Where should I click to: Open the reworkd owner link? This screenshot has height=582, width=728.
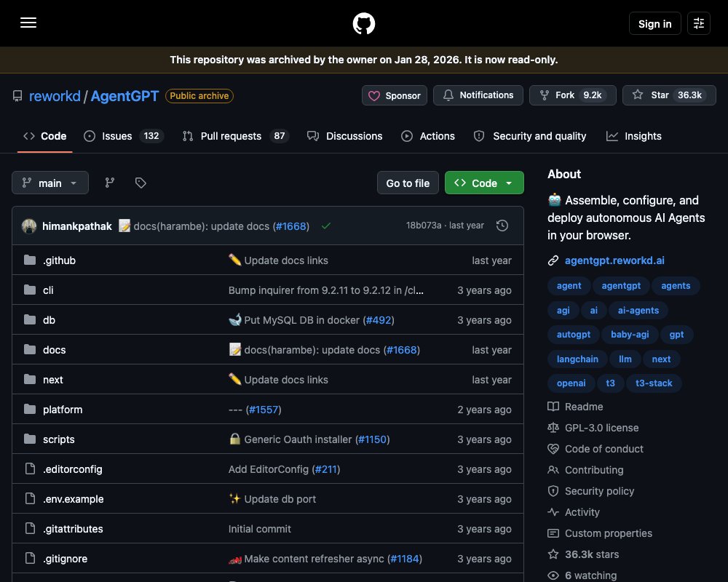point(55,96)
